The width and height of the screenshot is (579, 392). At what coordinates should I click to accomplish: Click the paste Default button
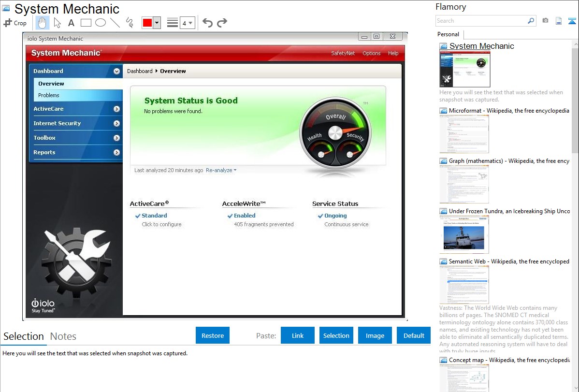414,335
